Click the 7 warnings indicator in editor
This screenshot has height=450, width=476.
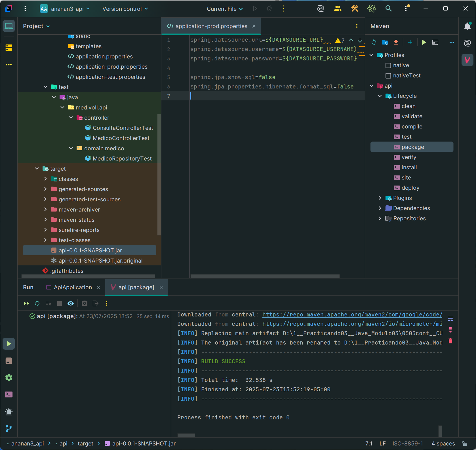point(340,41)
